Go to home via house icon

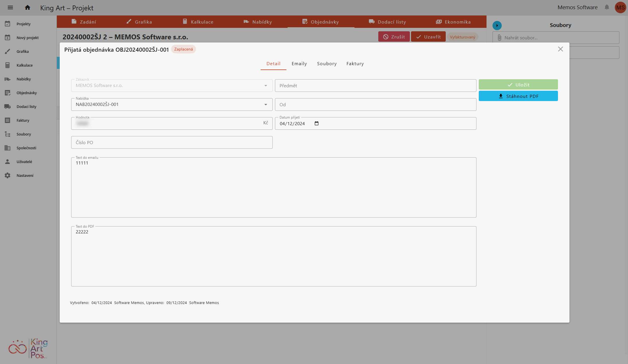[x=28, y=7]
